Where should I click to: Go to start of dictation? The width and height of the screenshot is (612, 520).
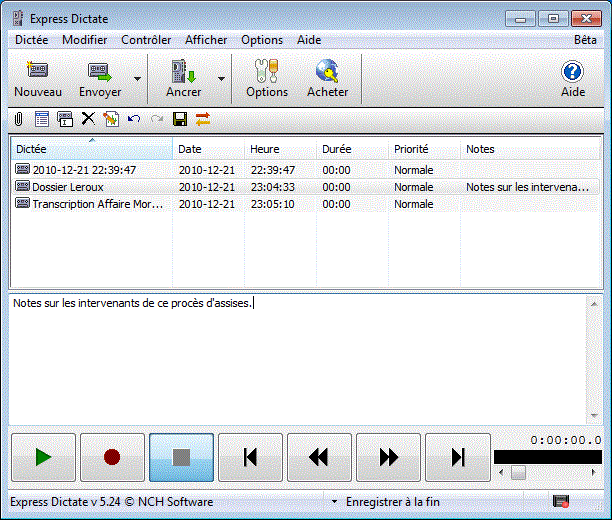point(250,457)
